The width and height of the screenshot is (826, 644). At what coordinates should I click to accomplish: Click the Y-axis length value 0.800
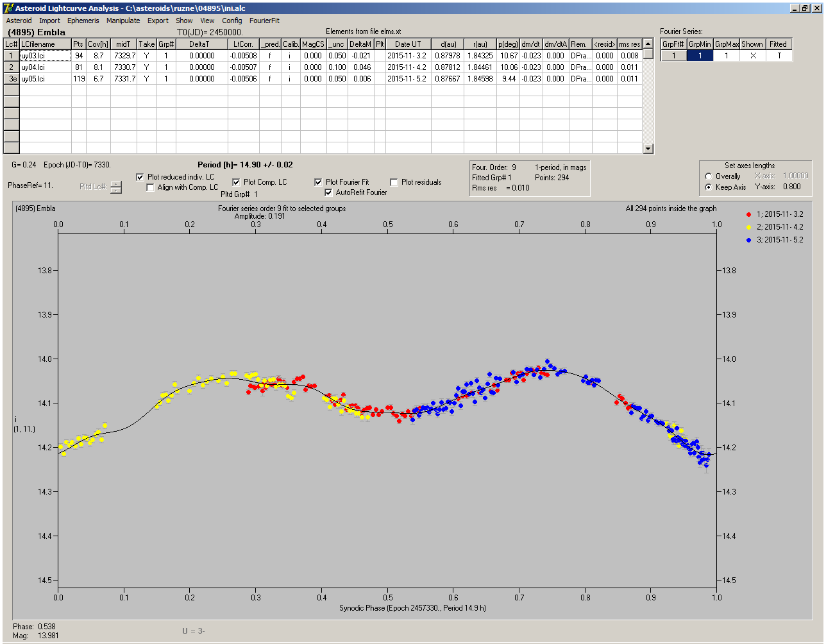(x=791, y=187)
